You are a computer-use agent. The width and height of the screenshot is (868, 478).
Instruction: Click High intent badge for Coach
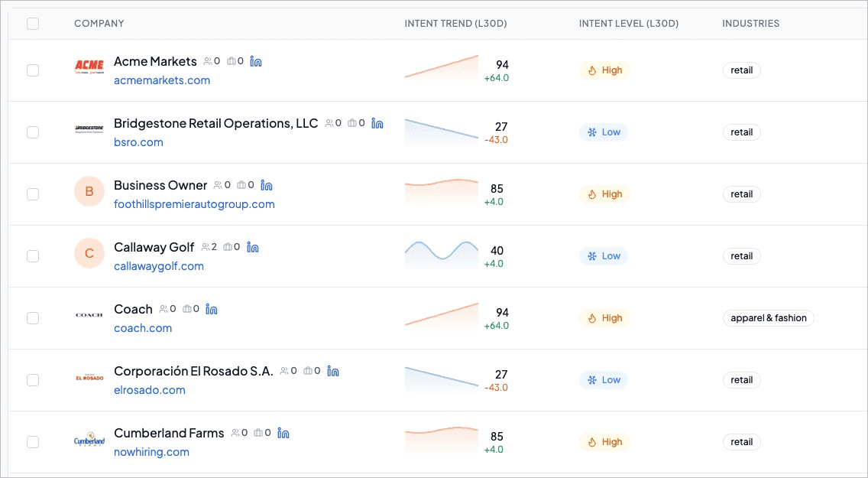[x=604, y=318]
